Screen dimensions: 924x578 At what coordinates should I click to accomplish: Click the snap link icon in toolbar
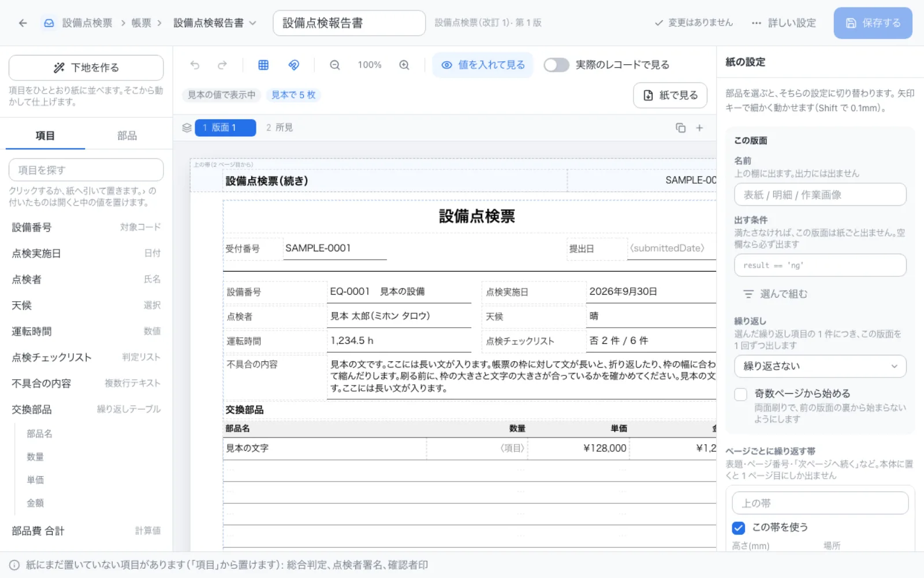(294, 65)
